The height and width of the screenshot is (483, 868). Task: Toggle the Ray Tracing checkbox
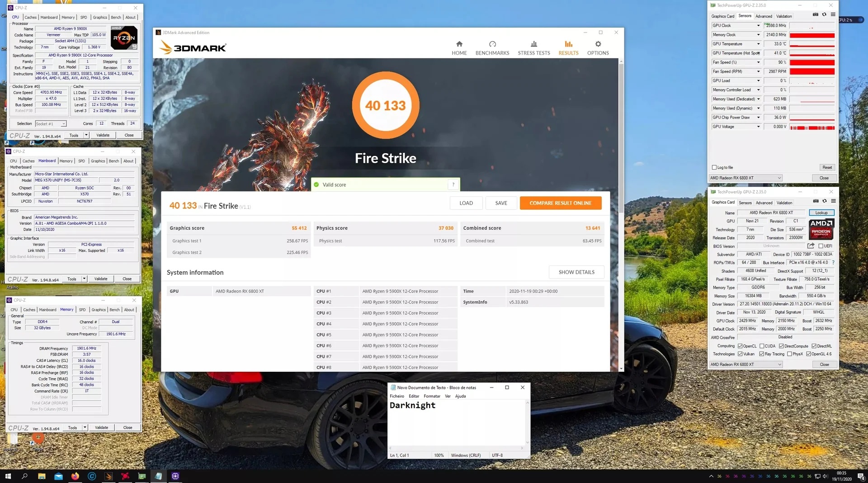point(762,354)
